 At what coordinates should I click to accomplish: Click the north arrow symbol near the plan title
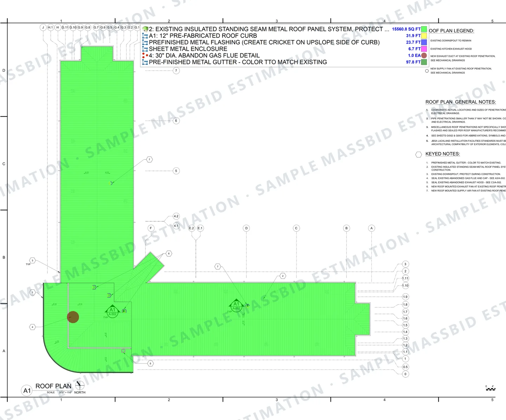click(80, 385)
